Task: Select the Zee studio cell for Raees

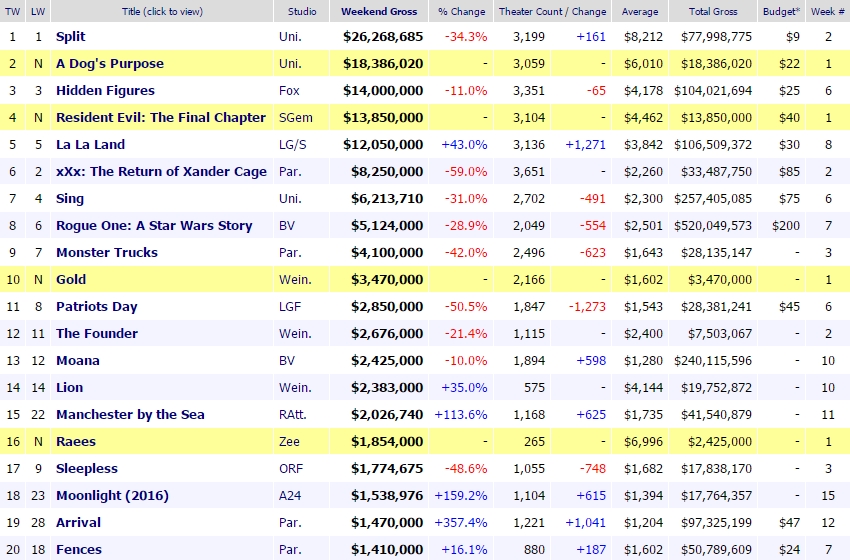Action: click(x=289, y=442)
